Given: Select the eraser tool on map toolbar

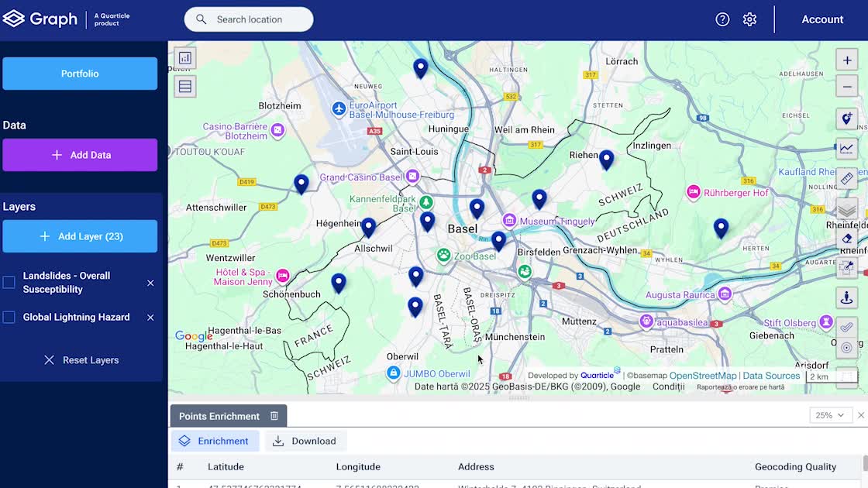Looking at the screenshot, I should pyautogui.click(x=847, y=239).
